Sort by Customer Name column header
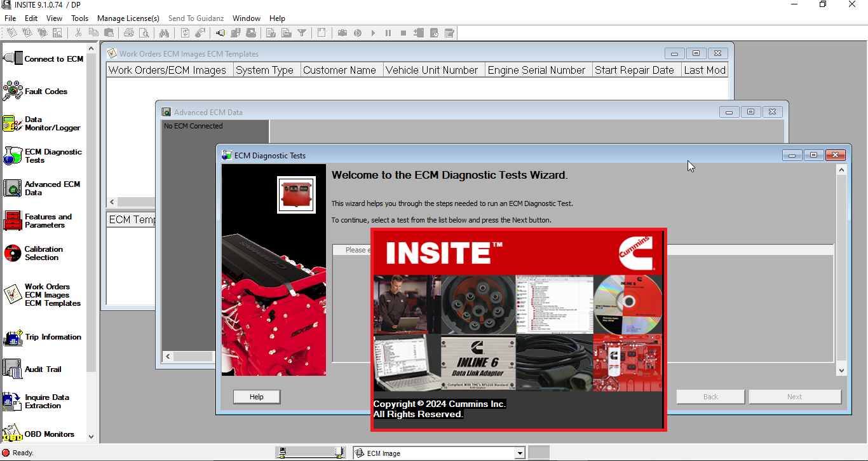The width and height of the screenshot is (868, 461). [x=339, y=70]
